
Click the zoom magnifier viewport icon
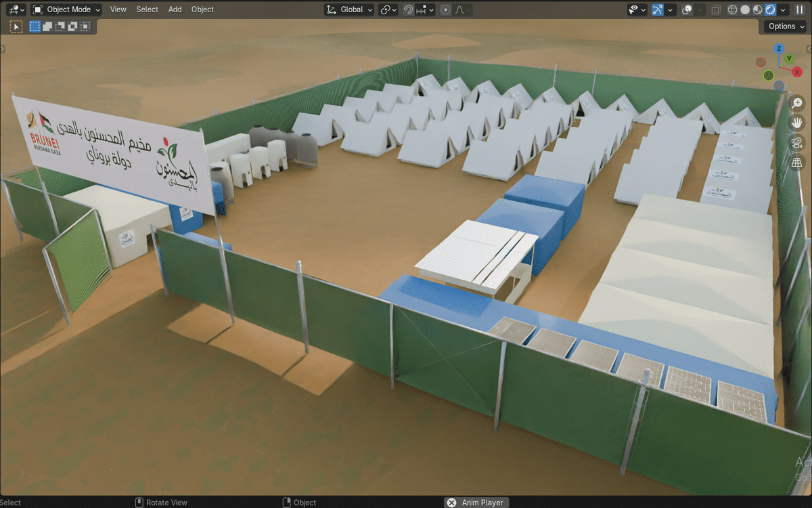[796, 104]
